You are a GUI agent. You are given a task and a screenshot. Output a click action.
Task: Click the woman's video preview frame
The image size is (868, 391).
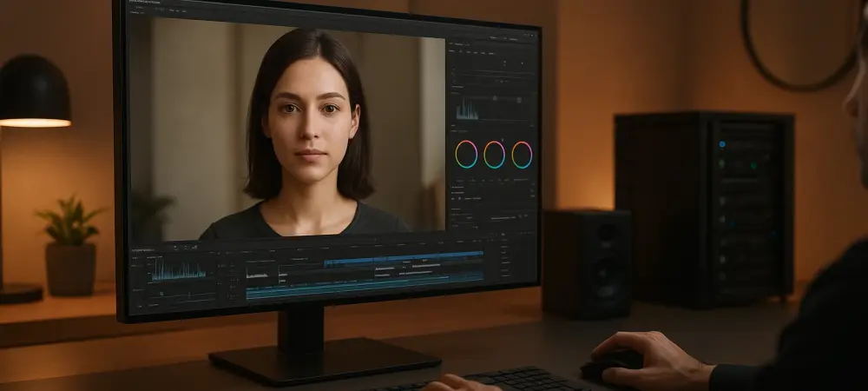coord(286,128)
